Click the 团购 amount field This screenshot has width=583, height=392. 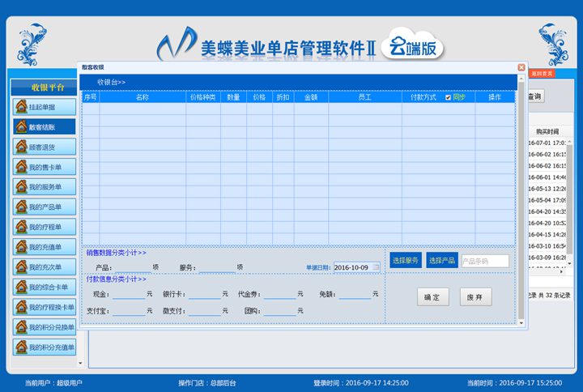280,310
